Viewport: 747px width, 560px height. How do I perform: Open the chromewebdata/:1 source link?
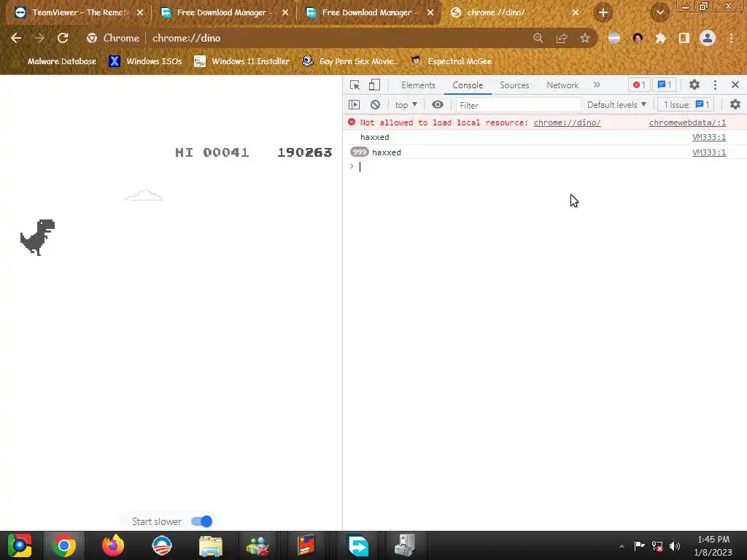(x=687, y=122)
